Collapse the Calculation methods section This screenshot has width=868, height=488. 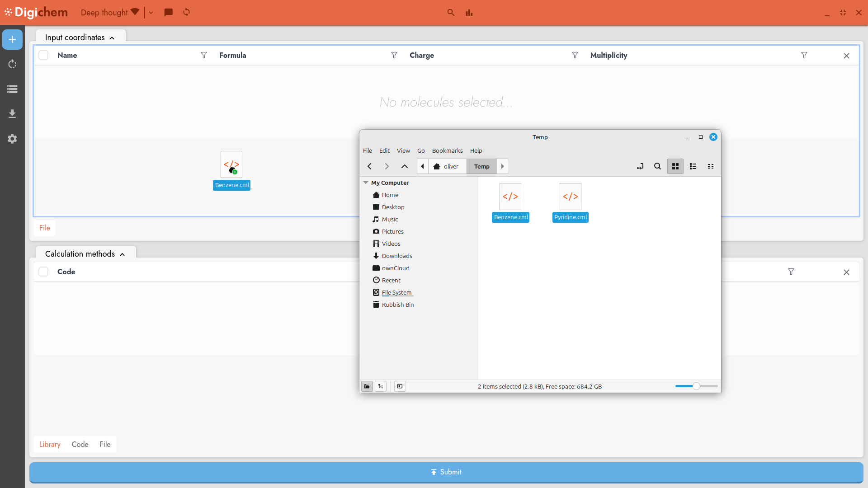(122, 254)
